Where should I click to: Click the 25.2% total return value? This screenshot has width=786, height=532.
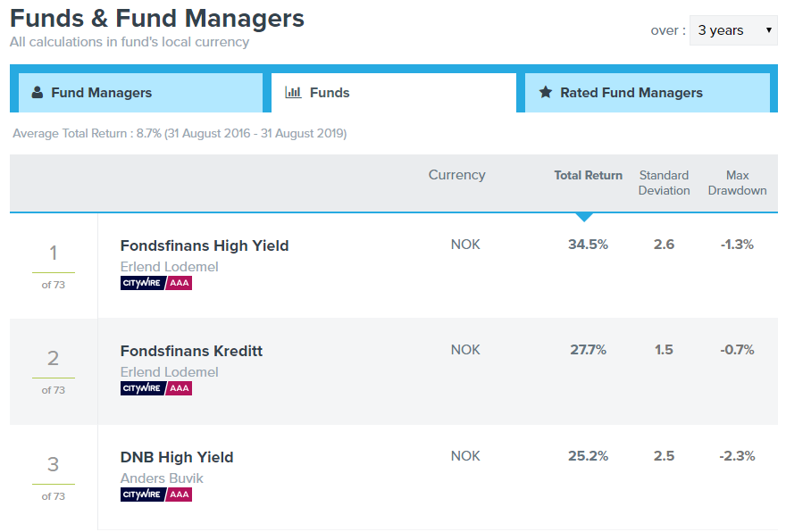coord(588,456)
